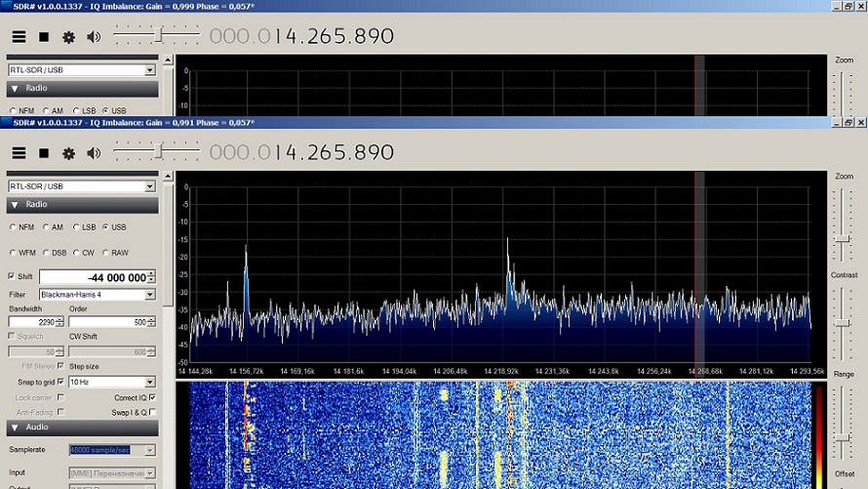868x489 pixels.
Task: Open the hamburger menu in the back SDR# window
Action: [x=19, y=37]
